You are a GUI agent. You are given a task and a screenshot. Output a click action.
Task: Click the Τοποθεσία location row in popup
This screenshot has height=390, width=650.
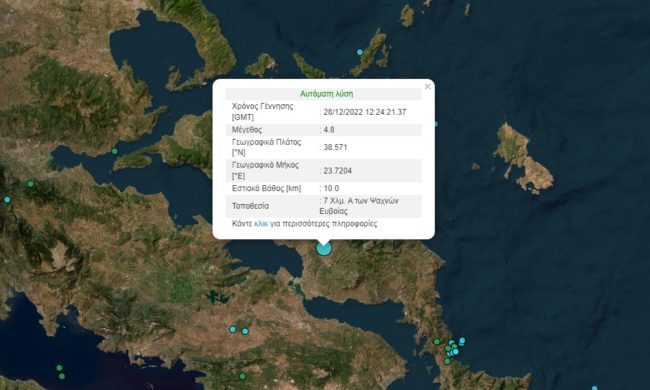coord(324,206)
